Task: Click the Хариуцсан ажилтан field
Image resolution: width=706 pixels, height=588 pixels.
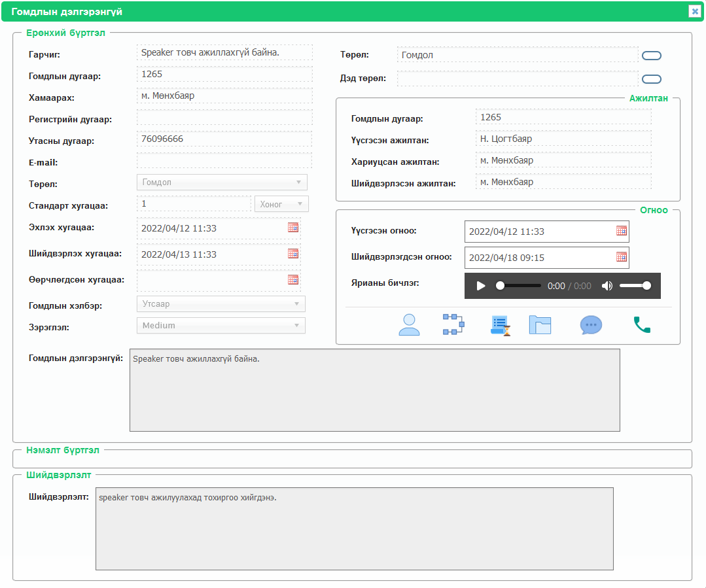Action: [x=563, y=160]
